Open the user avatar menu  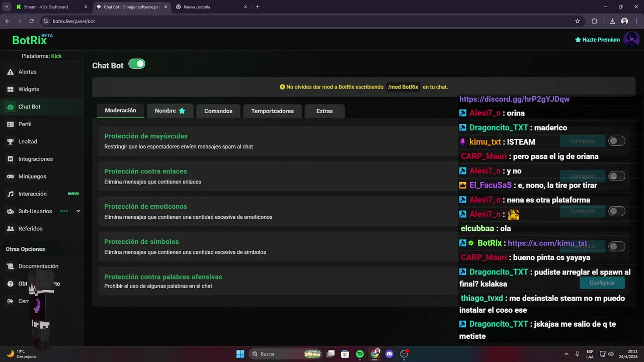631,39
